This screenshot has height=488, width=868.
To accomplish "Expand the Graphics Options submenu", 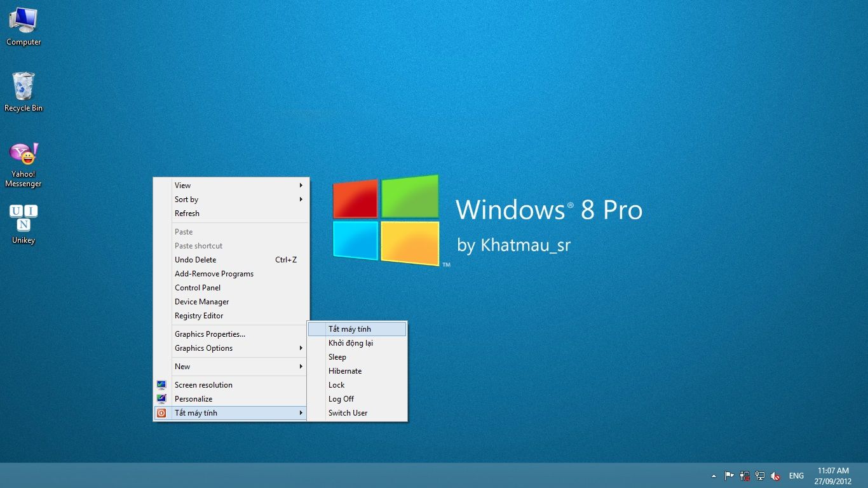I will (231, 348).
